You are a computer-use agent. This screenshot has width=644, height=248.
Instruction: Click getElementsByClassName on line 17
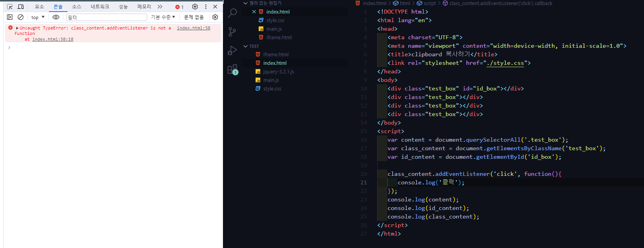point(524,148)
